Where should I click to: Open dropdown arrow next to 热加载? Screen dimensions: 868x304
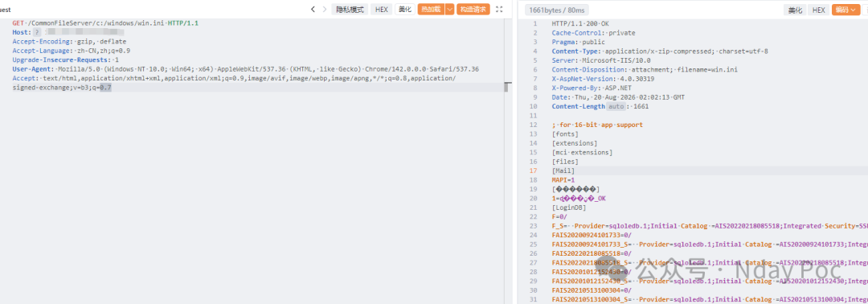point(449,10)
